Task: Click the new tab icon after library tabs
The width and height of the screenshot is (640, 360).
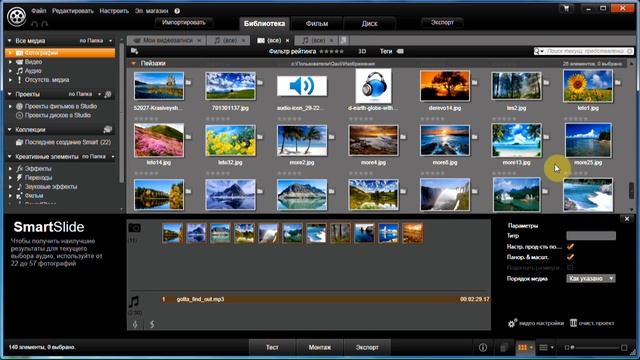Action: tap(343, 40)
